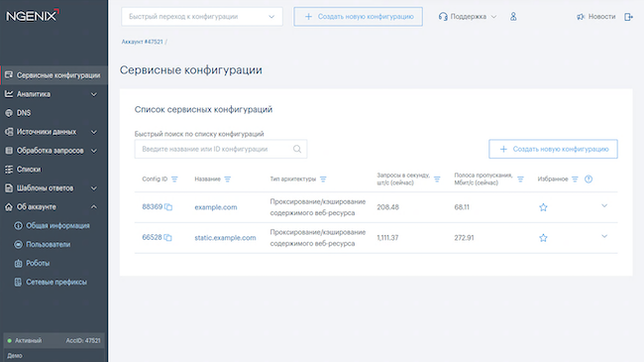Viewport: 644px width, 362px height.
Task: Open static.example.com configuration
Action: pos(225,237)
